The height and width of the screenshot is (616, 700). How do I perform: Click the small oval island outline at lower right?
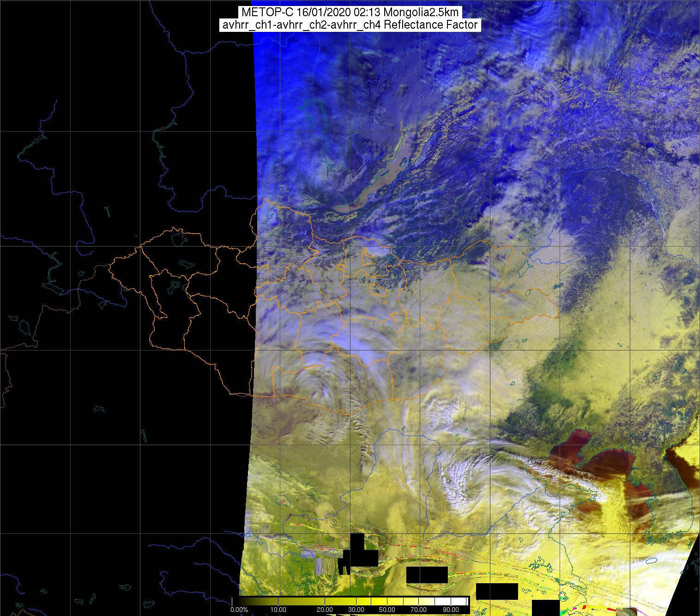[x=652, y=561]
